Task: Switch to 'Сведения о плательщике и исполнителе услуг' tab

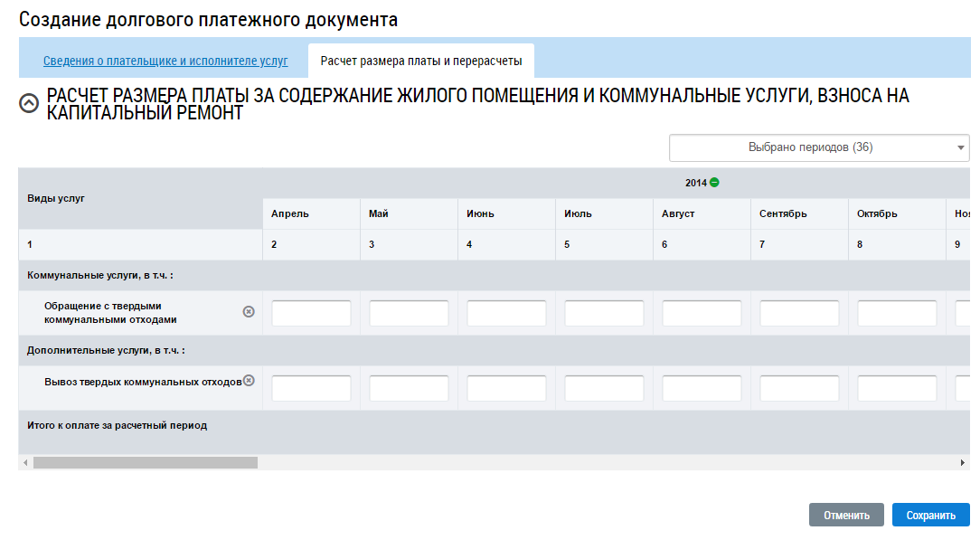Action: tap(165, 62)
